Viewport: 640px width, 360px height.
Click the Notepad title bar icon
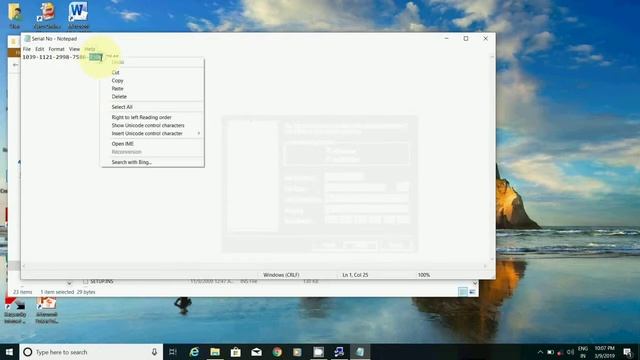point(27,38)
